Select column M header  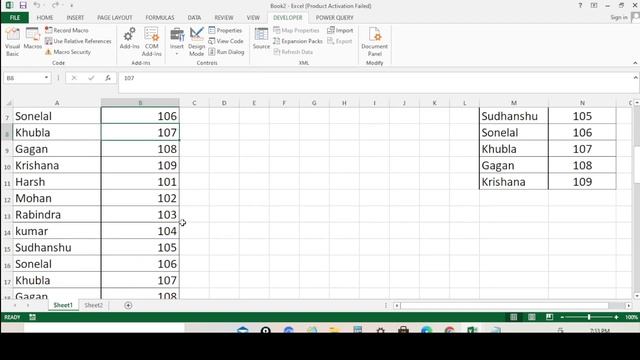pyautogui.click(x=514, y=103)
